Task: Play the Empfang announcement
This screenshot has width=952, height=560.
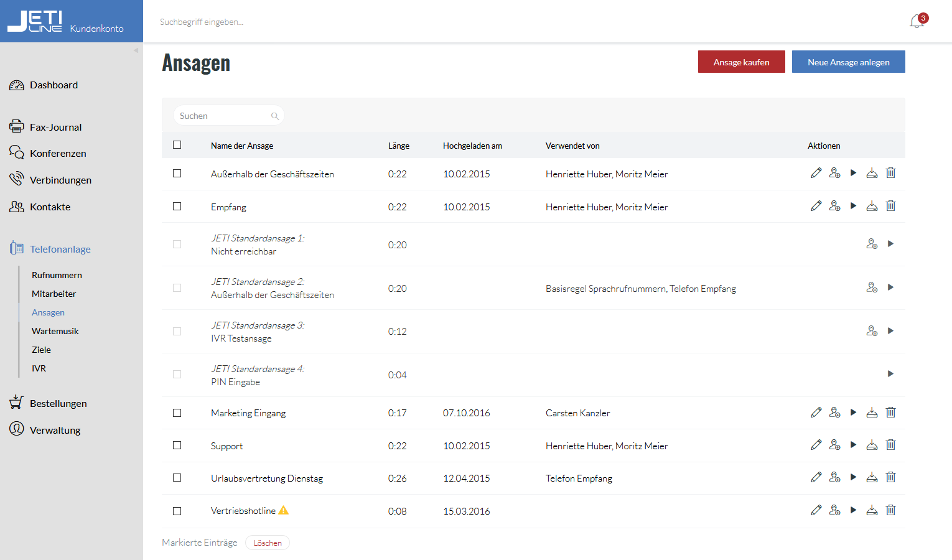Action: click(x=854, y=206)
